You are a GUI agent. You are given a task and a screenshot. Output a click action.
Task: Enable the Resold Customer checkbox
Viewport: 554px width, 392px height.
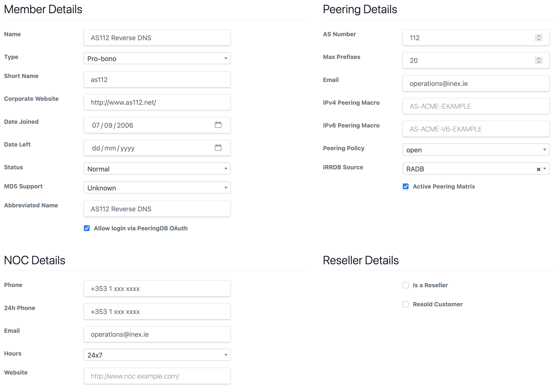point(406,304)
